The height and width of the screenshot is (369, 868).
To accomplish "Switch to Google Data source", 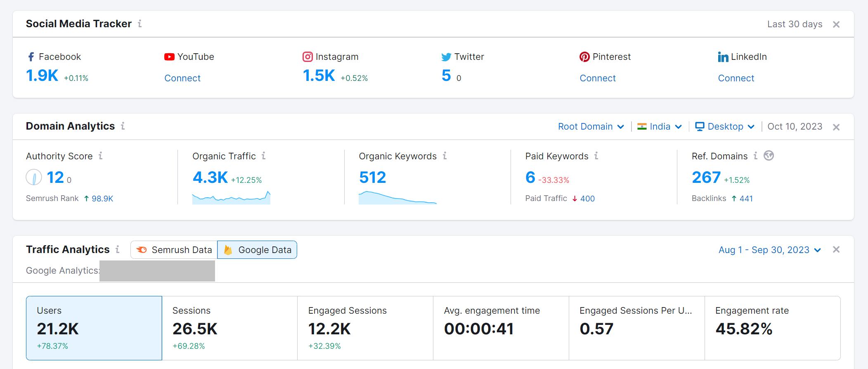I will pos(257,250).
